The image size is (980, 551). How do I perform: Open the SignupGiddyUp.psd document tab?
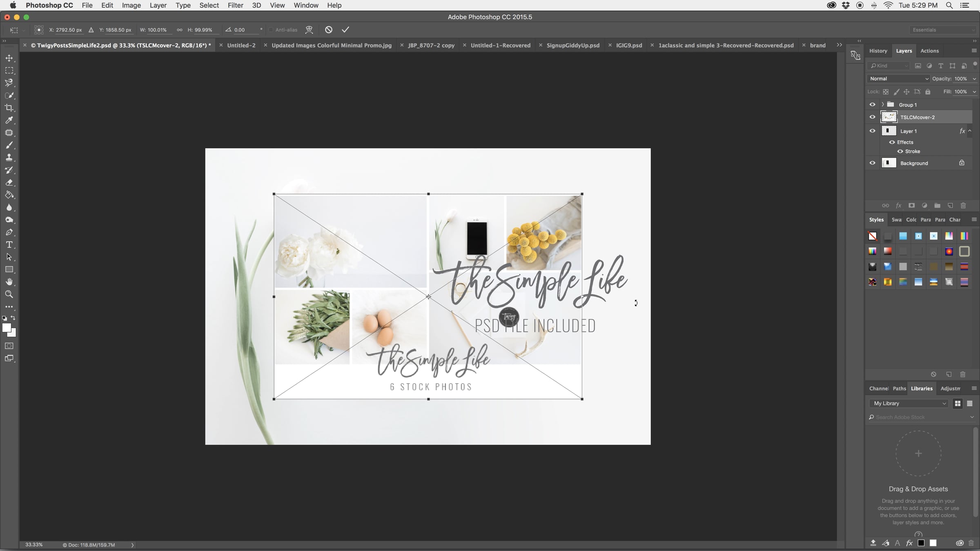point(573,45)
